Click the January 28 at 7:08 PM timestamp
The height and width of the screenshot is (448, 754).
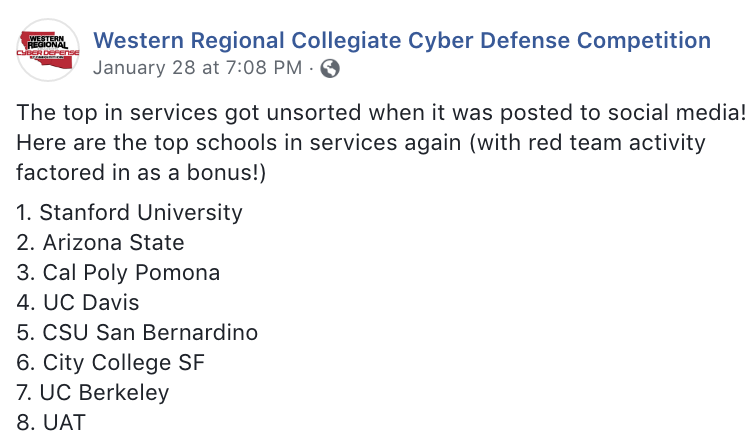[197, 68]
